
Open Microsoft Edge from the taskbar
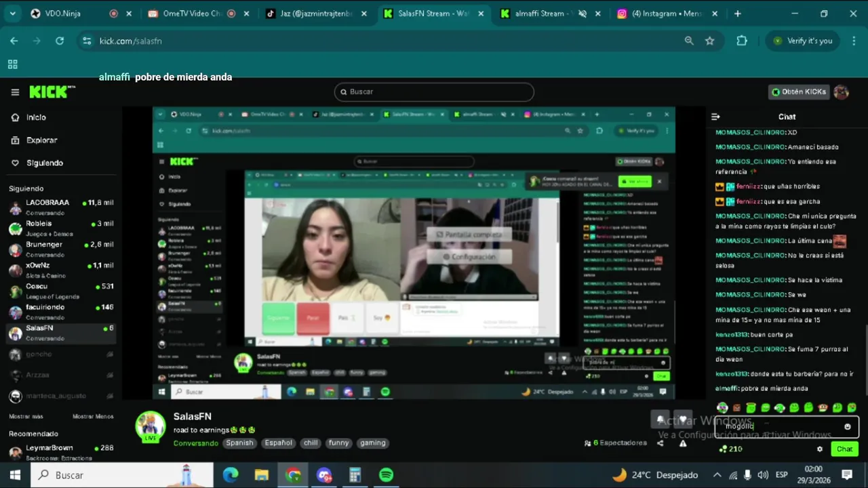[231, 475]
